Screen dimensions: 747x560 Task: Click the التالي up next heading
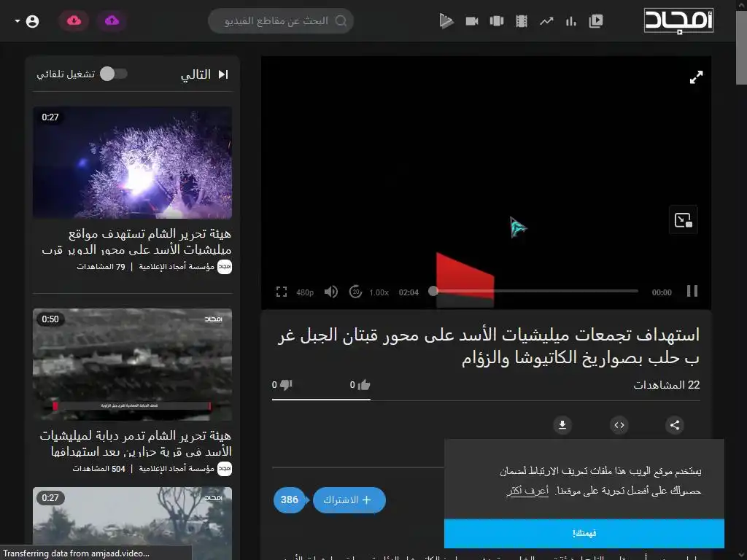(x=196, y=74)
